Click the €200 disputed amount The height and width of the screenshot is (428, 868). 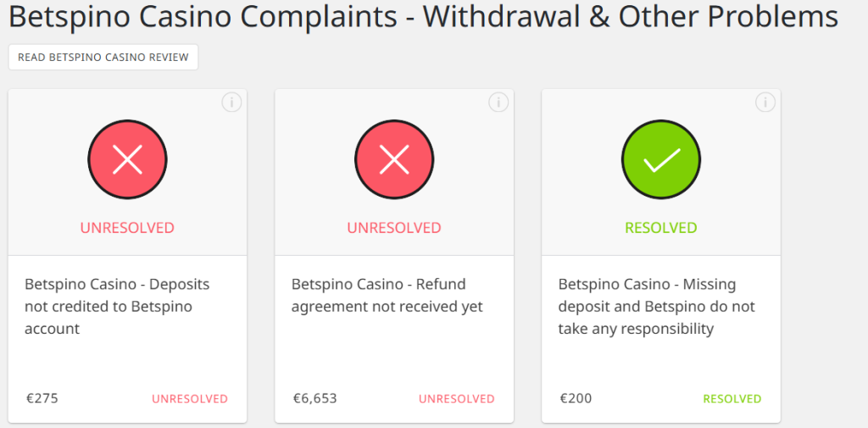(576, 398)
